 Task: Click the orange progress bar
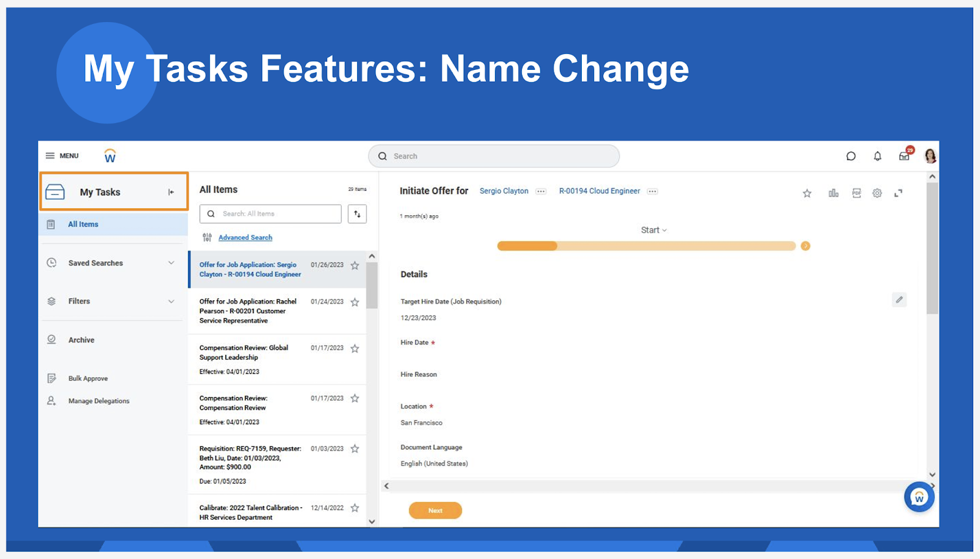point(646,246)
